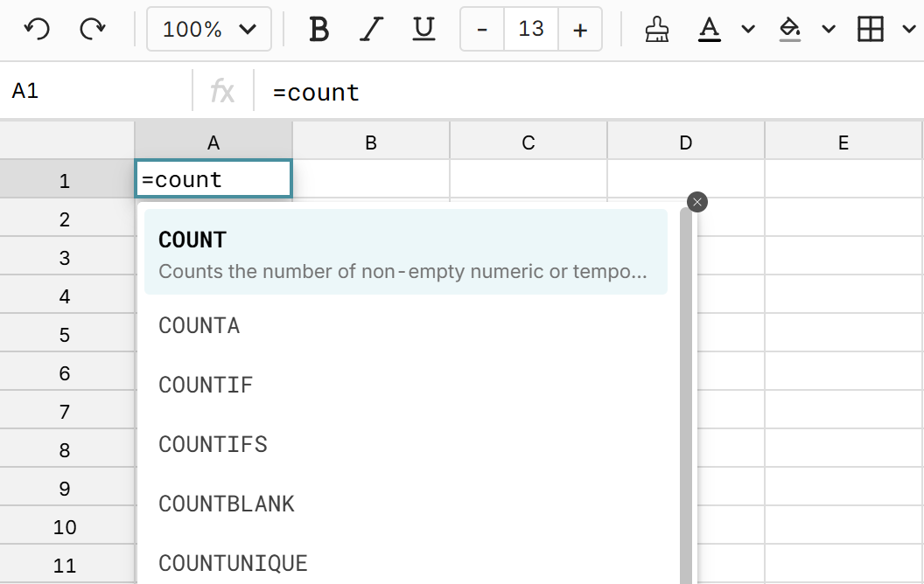This screenshot has height=584, width=924.
Task: Click the decrease font size minus button
Action: pos(481,29)
